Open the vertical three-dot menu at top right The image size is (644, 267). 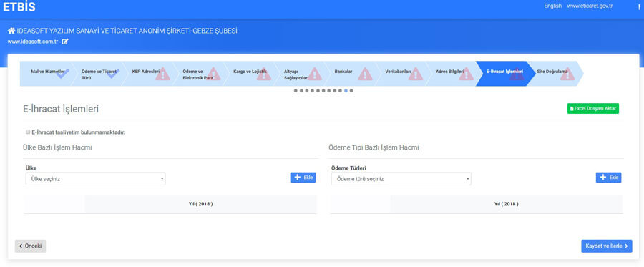(x=639, y=7)
